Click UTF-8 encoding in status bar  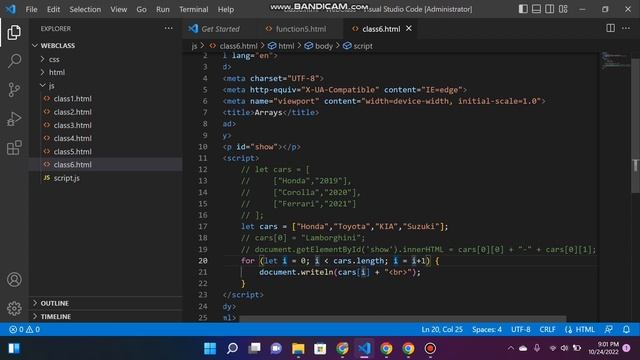tap(521, 329)
